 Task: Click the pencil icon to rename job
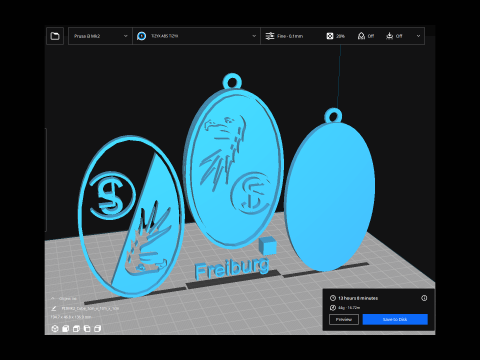point(54,308)
